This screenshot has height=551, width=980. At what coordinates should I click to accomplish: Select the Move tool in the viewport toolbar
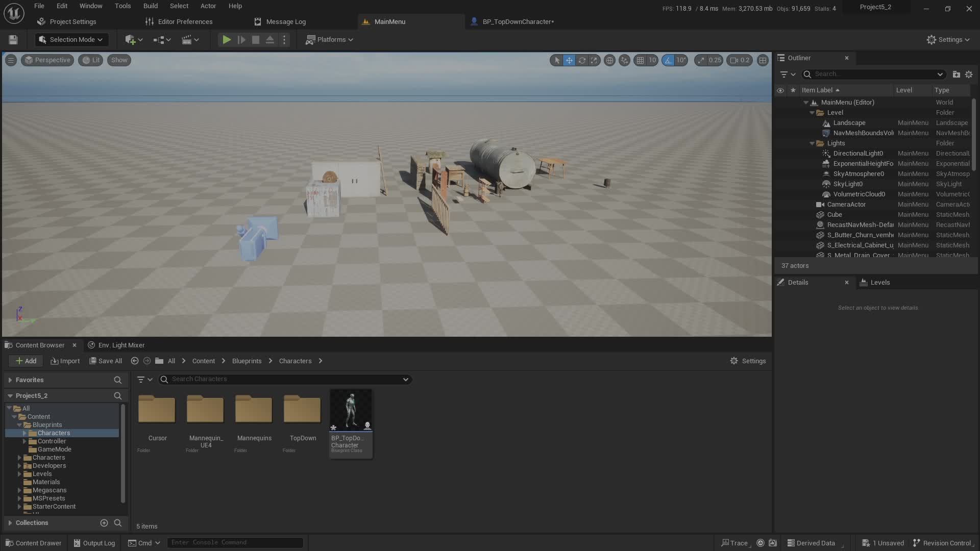point(569,60)
